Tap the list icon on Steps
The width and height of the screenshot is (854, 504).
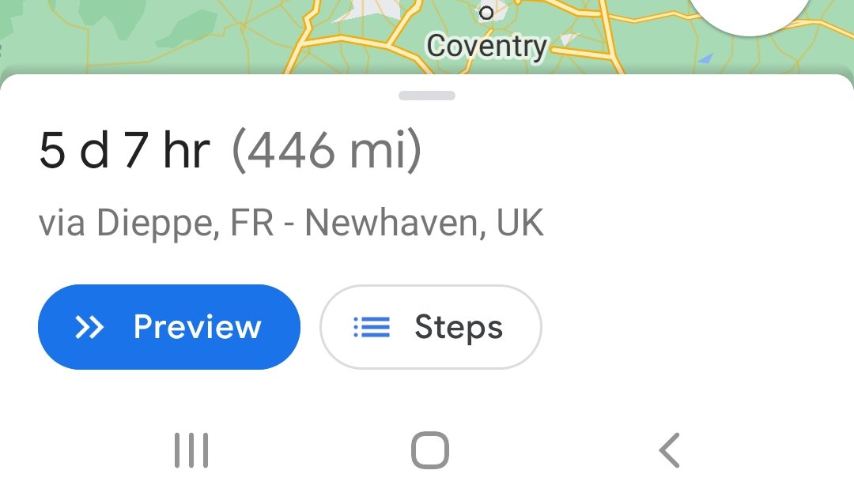click(372, 327)
